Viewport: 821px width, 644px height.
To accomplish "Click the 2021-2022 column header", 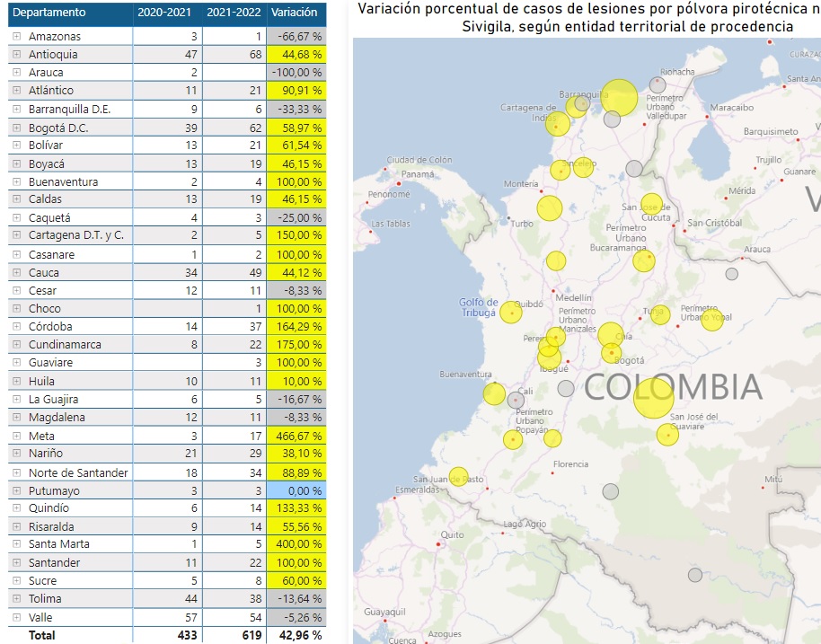I will tap(234, 13).
